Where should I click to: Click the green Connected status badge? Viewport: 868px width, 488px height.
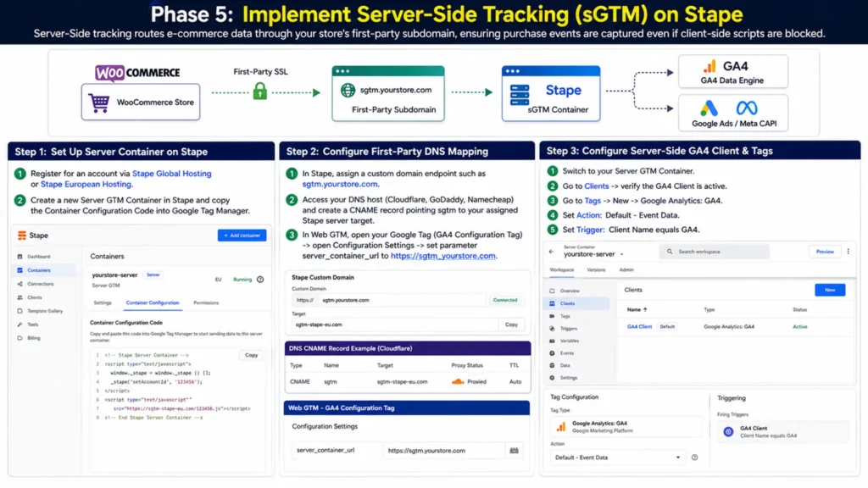(505, 301)
